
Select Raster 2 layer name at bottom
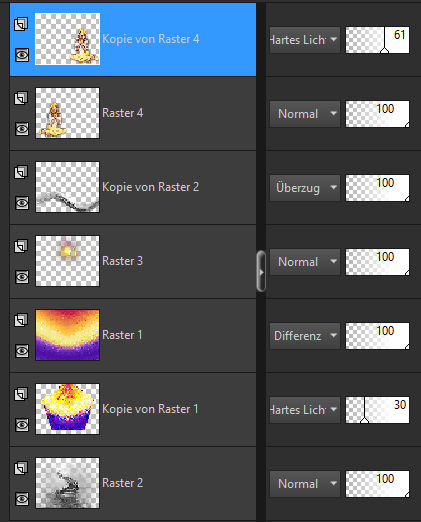[x=123, y=483]
